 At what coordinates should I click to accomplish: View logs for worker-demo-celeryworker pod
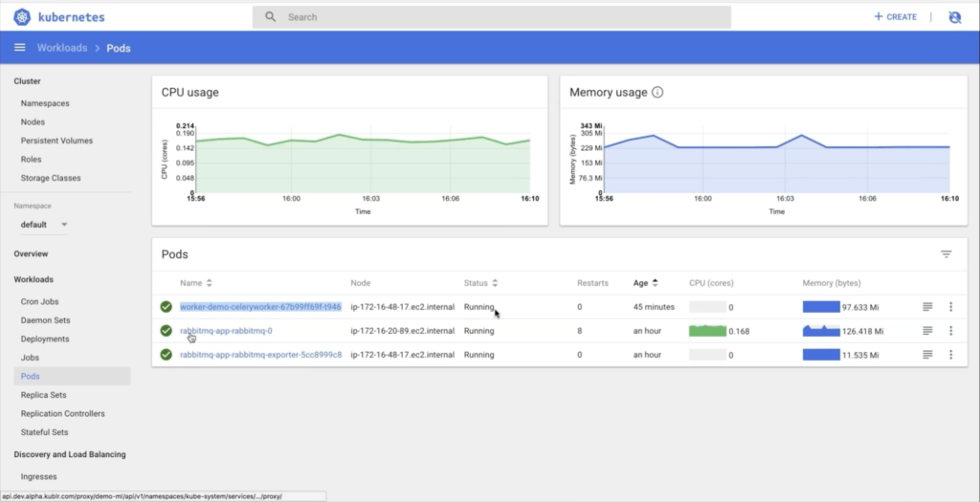point(927,307)
